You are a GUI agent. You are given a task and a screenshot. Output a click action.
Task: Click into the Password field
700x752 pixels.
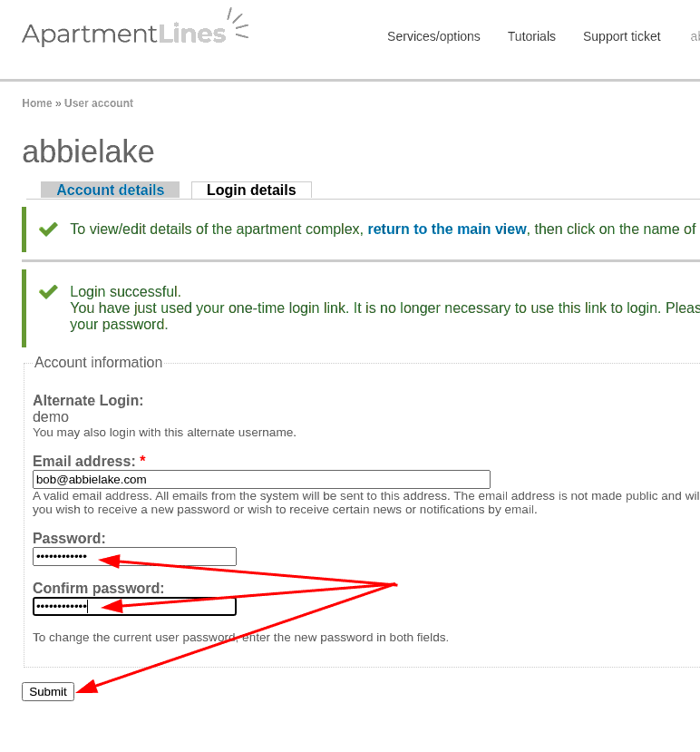(x=134, y=556)
